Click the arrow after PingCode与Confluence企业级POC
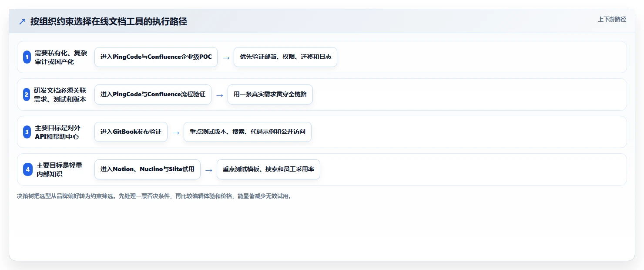This screenshot has width=644, height=270. tap(226, 57)
